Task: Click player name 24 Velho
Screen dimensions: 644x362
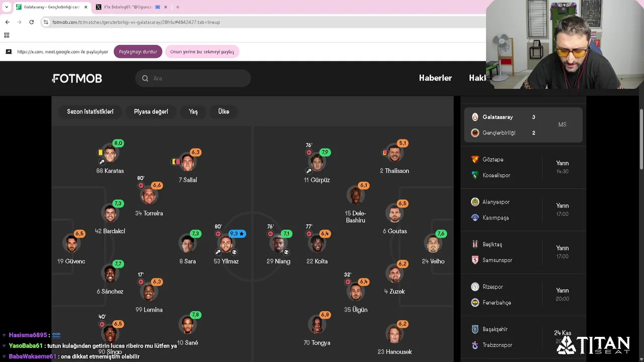Action: click(433, 261)
